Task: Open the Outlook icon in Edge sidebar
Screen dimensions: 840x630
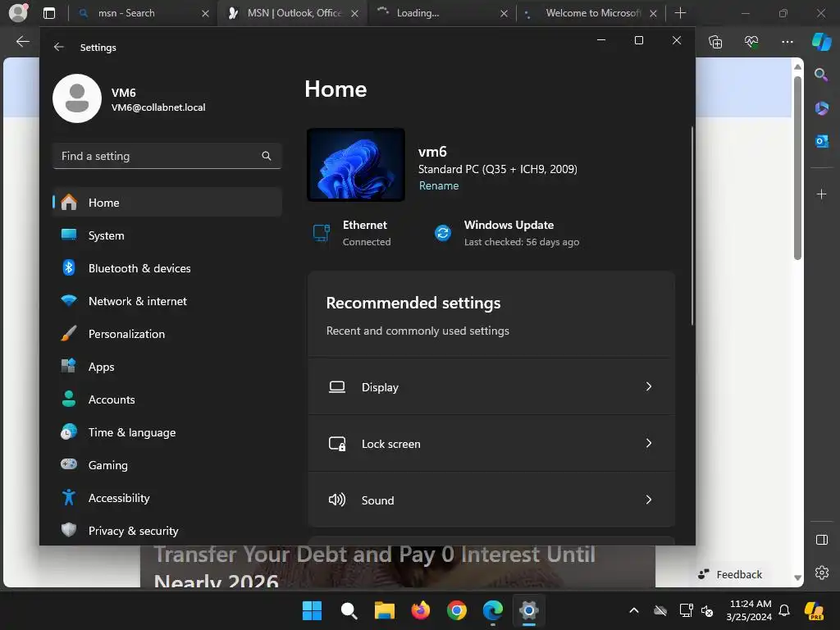Action: [x=821, y=141]
